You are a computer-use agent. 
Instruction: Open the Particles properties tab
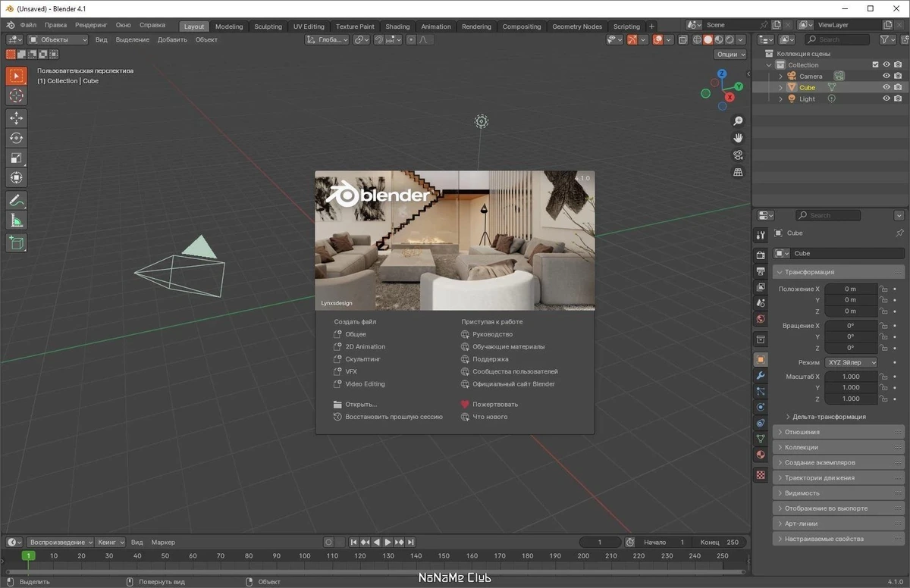[x=761, y=391]
